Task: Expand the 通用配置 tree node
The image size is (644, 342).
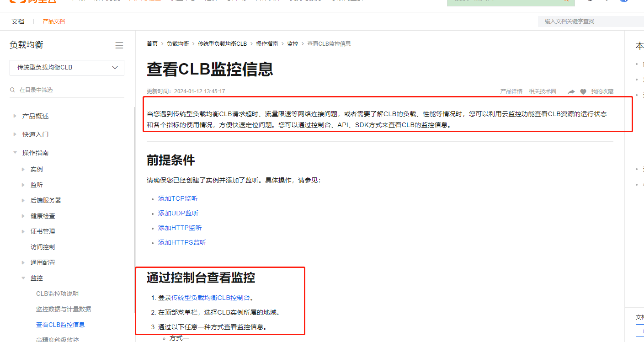Action: tap(23, 262)
